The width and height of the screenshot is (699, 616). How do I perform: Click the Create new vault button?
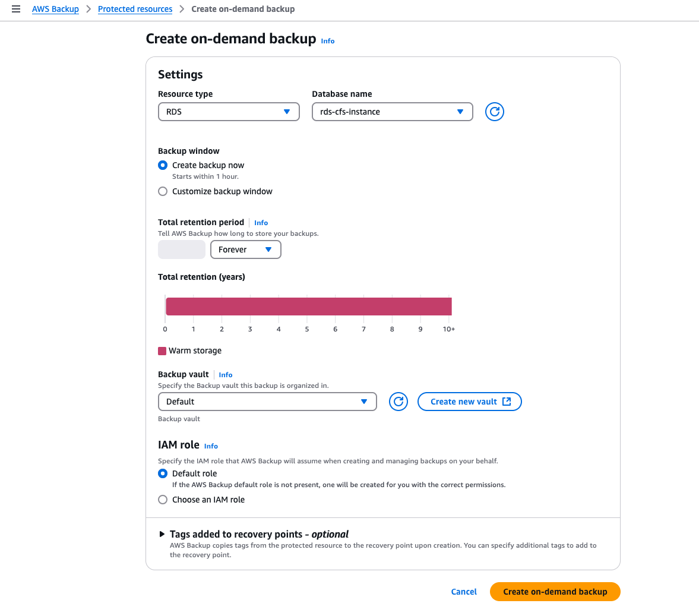click(469, 402)
